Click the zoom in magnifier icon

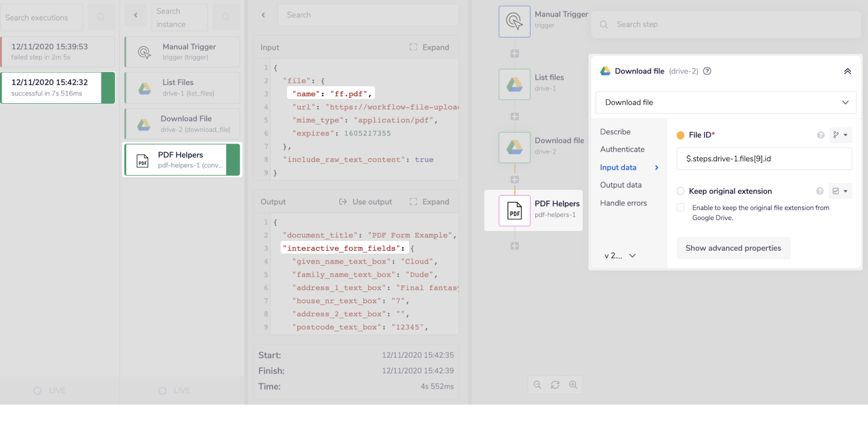pyautogui.click(x=573, y=385)
